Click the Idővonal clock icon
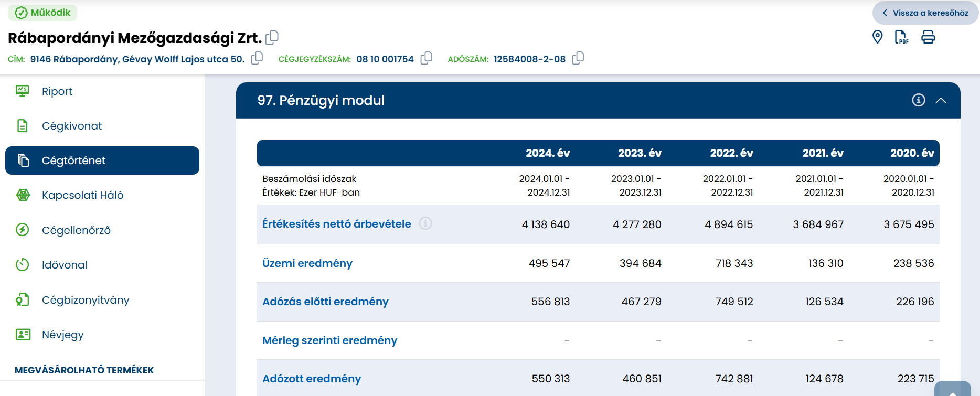Image resolution: width=980 pixels, height=396 pixels. point(23,264)
